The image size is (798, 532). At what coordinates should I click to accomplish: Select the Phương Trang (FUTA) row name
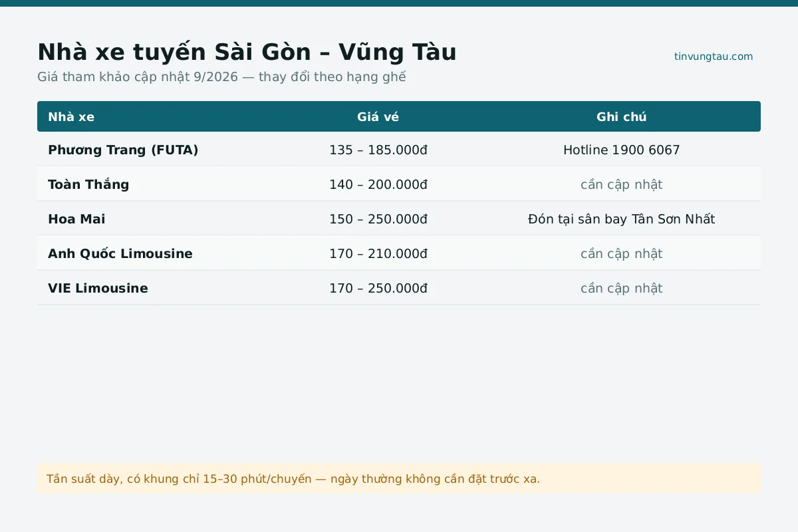pos(123,150)
